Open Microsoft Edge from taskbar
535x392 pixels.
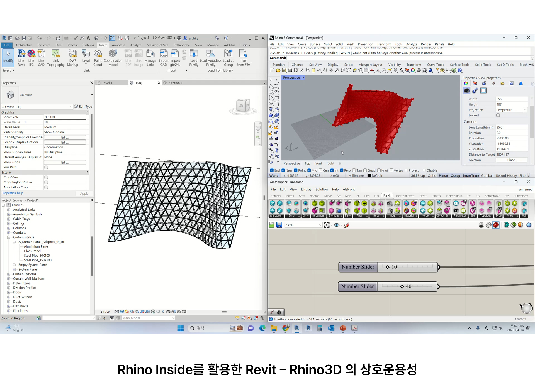262,328
